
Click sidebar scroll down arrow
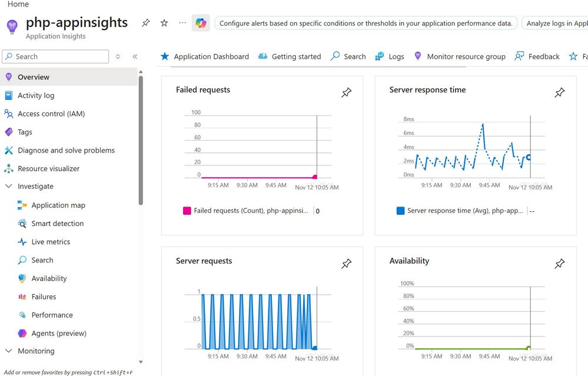(141, 362)
